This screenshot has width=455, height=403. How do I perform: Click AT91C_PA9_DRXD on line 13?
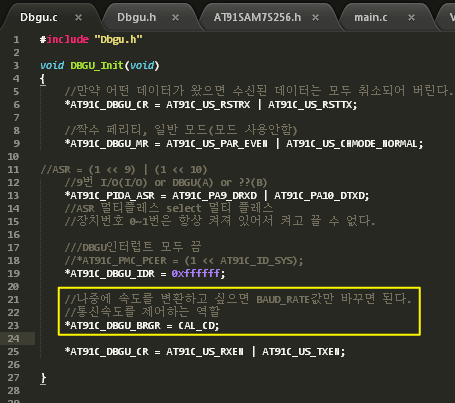[x=214, y=195]
